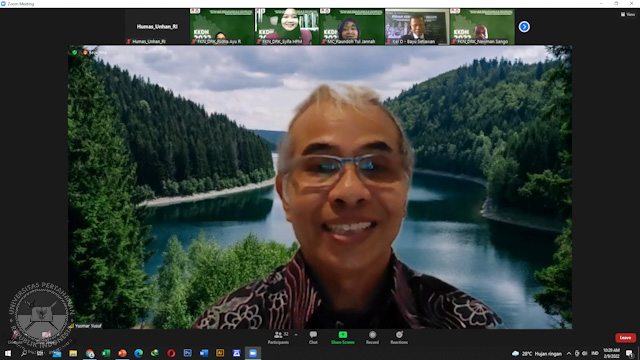Show hidden system tray icons
Screen dimensions: 640x360
569,353
